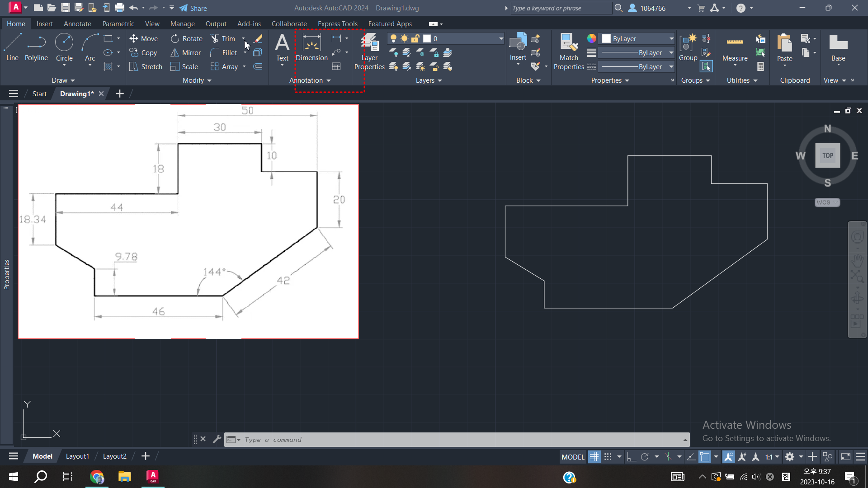The height and width of the screenshot is (488, 868).
Task: Switch to the Annotate ribbon tab
Action: (x=77, y=24)
